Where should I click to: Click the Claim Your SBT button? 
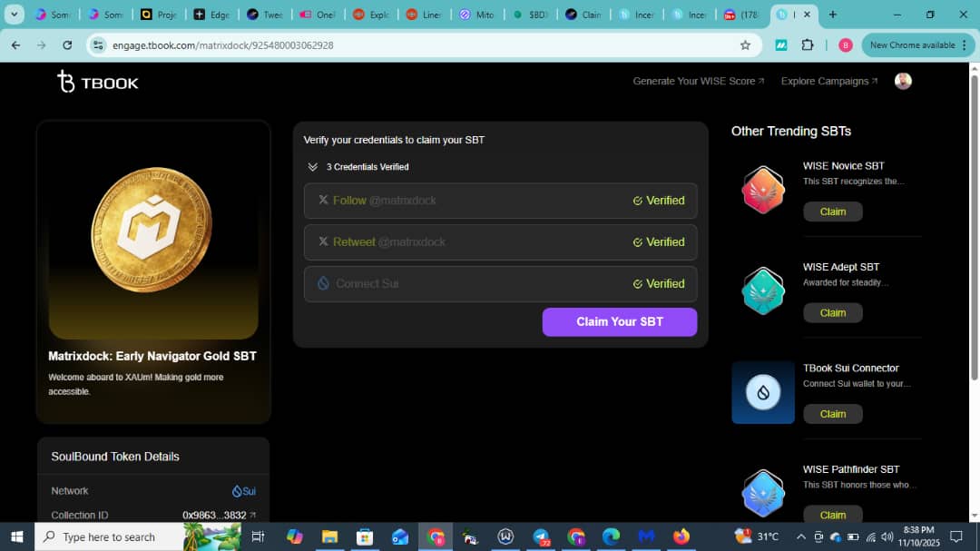pos(620,321)
